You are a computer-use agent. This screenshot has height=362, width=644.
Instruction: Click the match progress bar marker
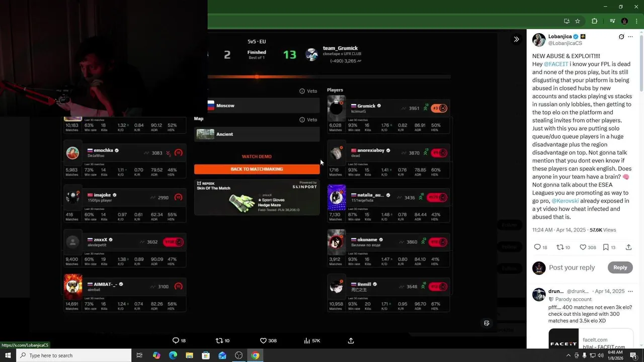257,76
